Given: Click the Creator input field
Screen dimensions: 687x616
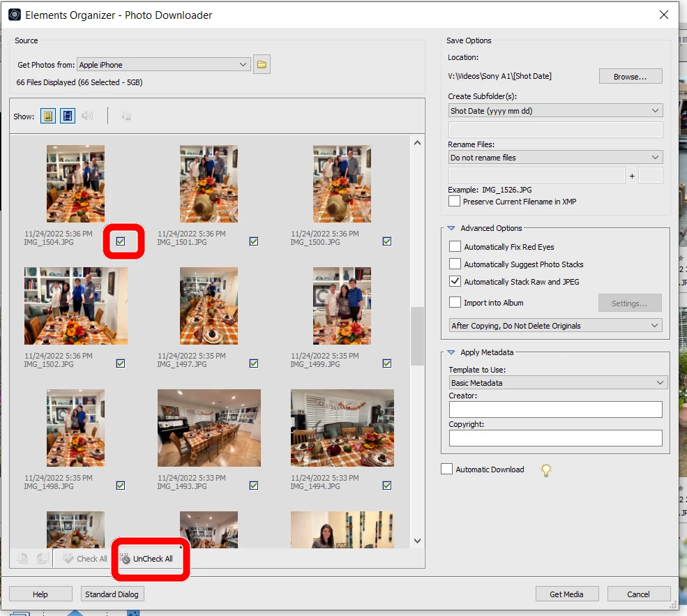Looking at the screenshot, I should tap(555, 410).
